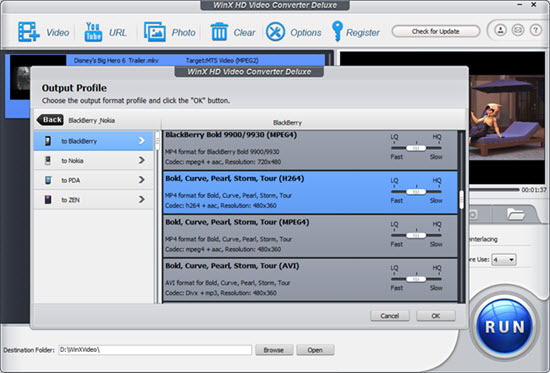Open the Photo slideshow tool
The image size is (550, 373).
point(155,32)
